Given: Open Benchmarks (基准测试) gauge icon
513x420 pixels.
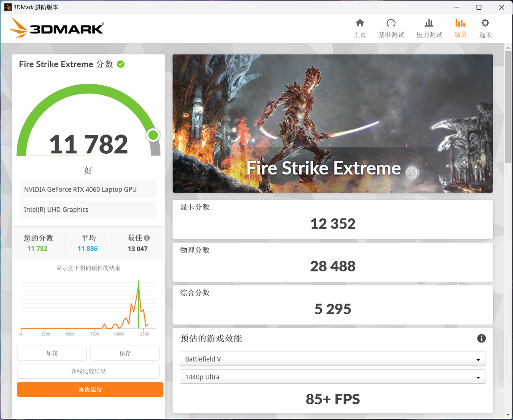Looking at the screenshot, I should point(391,23).
